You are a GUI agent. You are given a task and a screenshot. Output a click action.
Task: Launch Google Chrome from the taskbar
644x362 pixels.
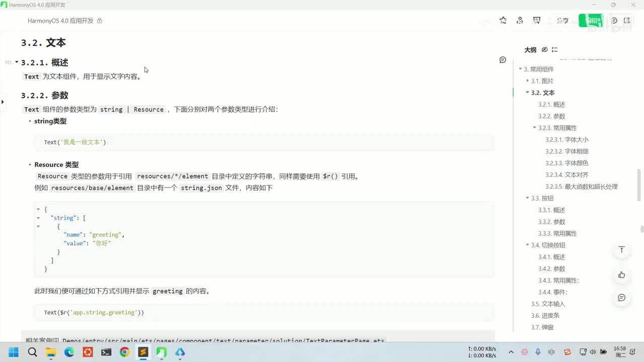(124, 352)
